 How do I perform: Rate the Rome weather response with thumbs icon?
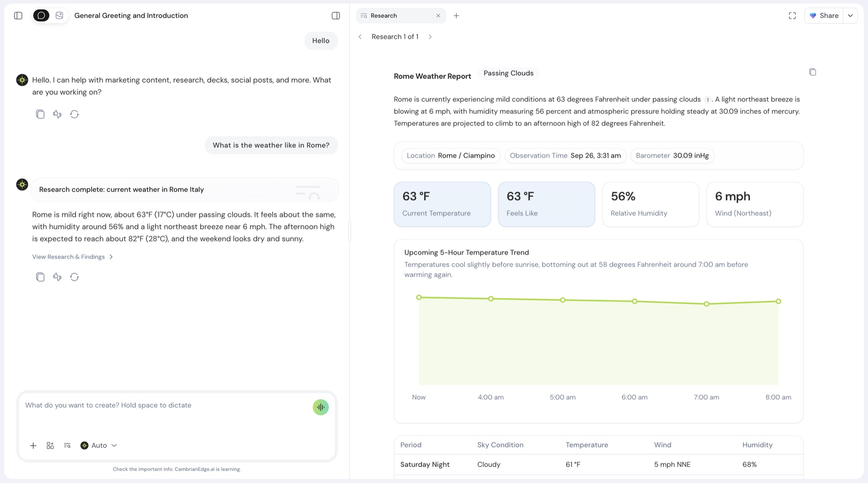coord(57,277)
